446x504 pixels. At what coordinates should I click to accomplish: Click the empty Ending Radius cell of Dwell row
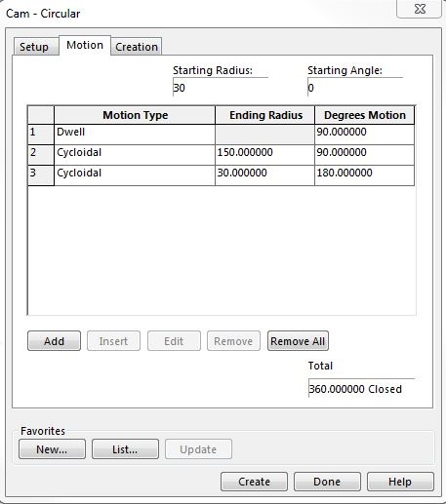pyautogui.click(x=264, y=135)
